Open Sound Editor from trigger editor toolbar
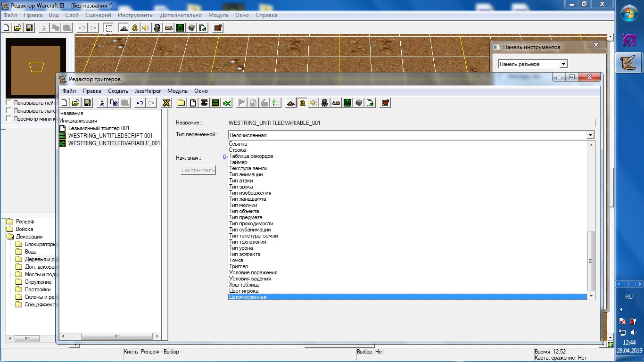Screen dimensions: 644x362 [314, 103]
